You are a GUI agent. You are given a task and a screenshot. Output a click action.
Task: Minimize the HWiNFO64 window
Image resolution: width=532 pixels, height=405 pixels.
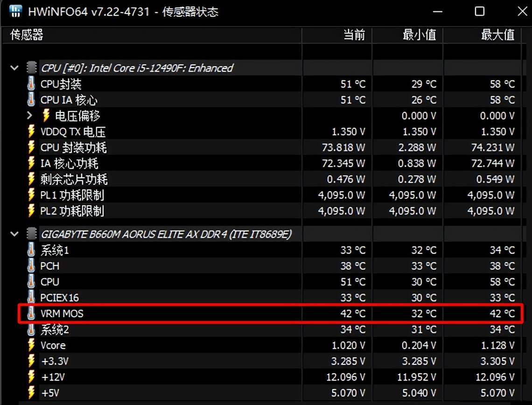(438, 12)
